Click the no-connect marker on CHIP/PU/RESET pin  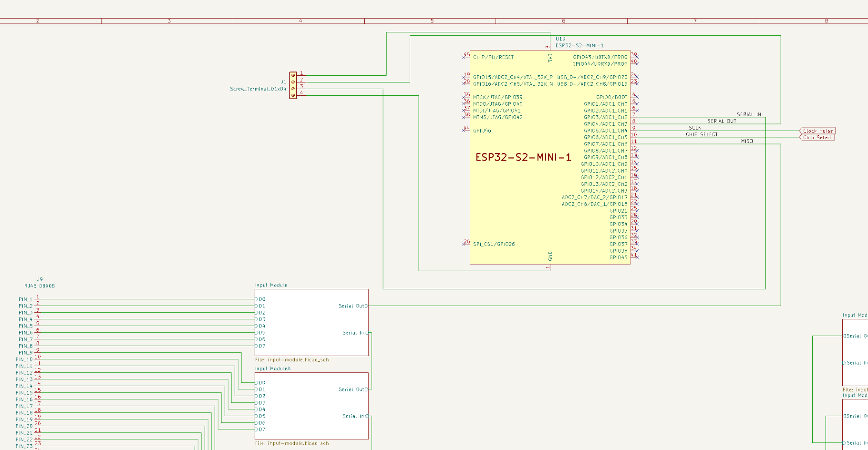click(464, 57)
